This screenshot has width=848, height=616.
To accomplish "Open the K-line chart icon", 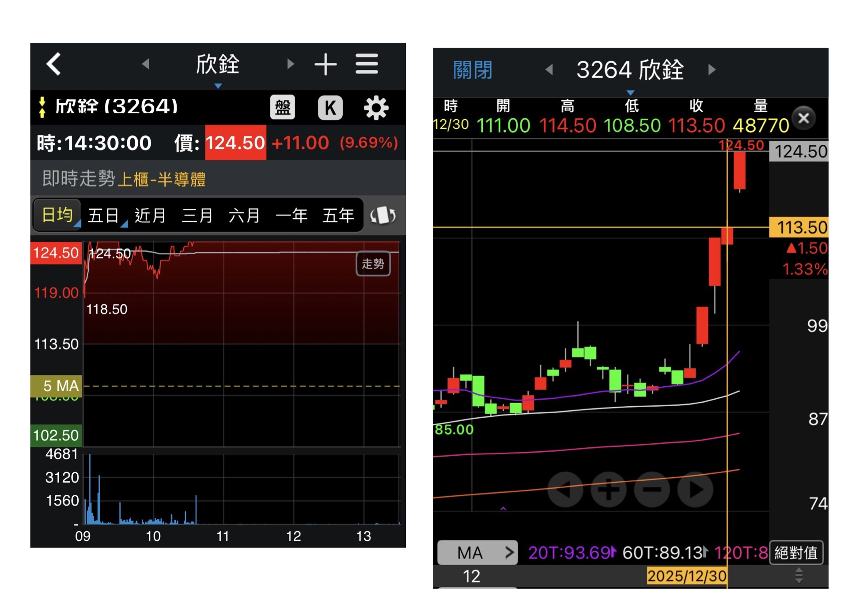I will [x=330, y=107].
